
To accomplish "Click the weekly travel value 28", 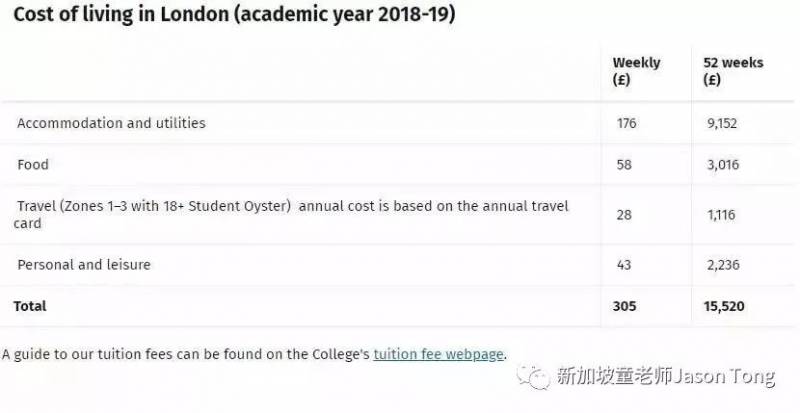I will 624,214.
